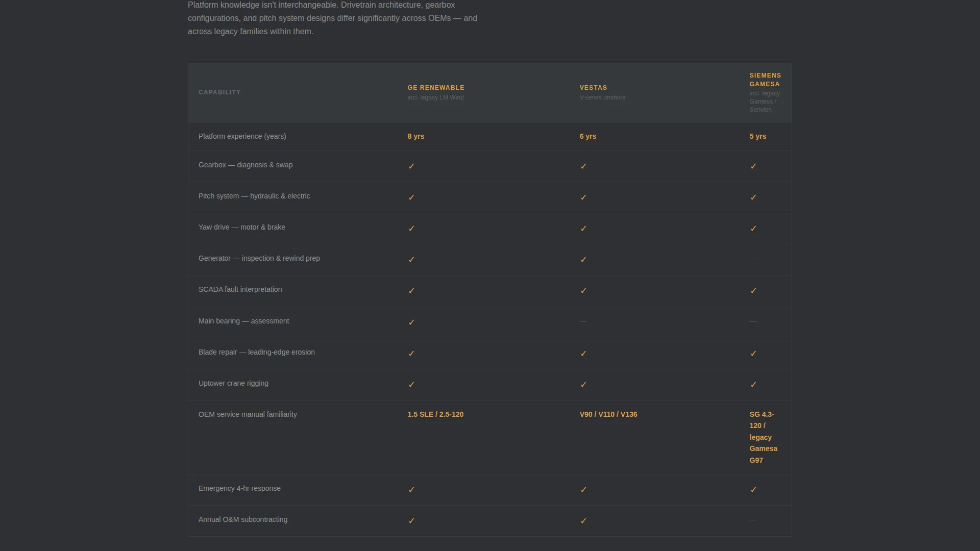Viewport: 980px width, 551px height.
Task: Click Siemens Gamesa checkmark in Emergency response row
Action: pos(753,490)
